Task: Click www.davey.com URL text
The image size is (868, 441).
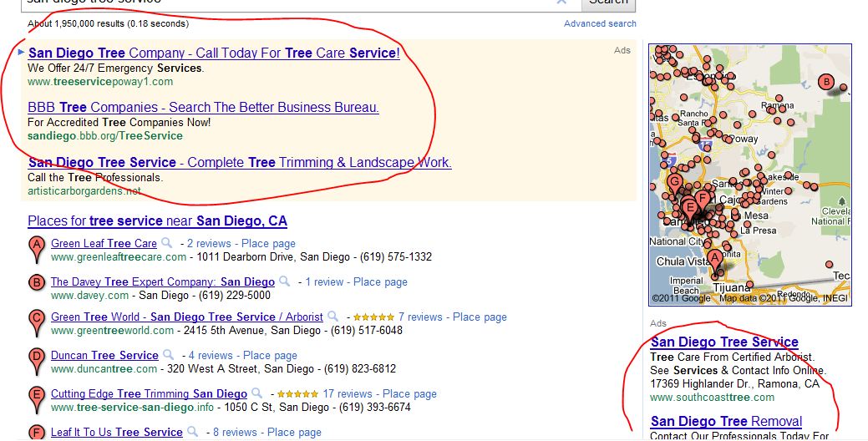Action: [x=89, y=296]
